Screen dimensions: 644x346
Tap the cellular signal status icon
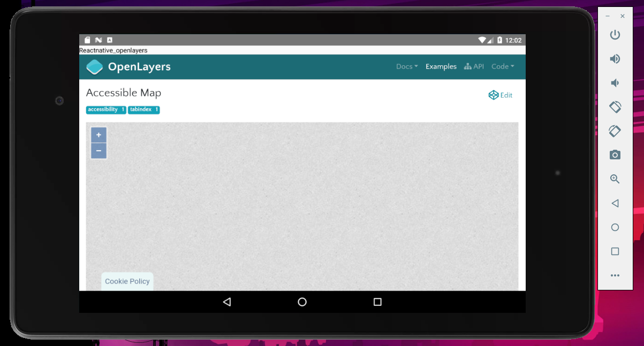491,40
